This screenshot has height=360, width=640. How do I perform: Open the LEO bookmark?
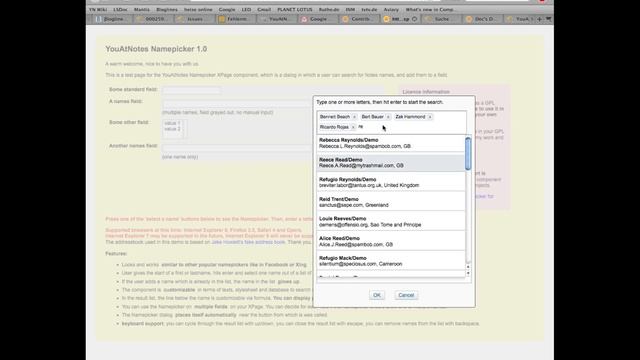246,9
